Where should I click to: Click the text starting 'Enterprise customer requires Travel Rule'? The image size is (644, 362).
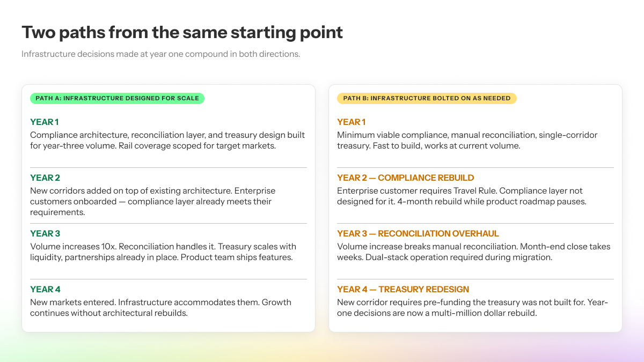pyautogui.click(x=462, y=196)
